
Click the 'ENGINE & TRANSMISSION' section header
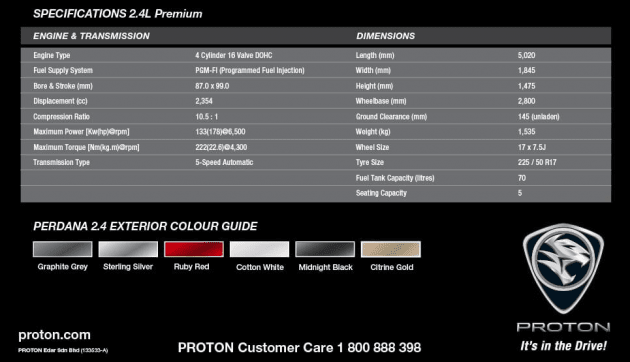(91, 36)
